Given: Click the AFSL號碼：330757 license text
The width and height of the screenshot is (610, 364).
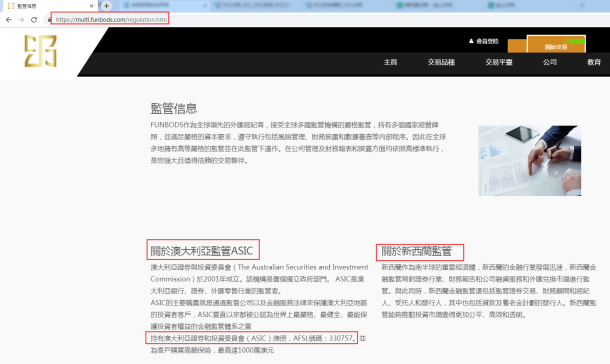Looking at the screenshot, I should click(x=323, y=338).
